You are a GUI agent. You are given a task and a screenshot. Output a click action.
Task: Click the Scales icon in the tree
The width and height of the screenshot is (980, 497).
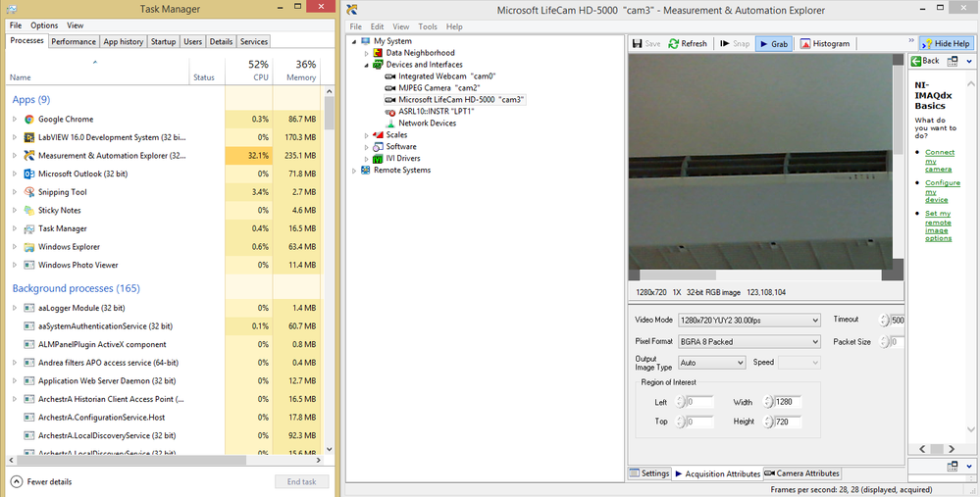click(378, 135)
